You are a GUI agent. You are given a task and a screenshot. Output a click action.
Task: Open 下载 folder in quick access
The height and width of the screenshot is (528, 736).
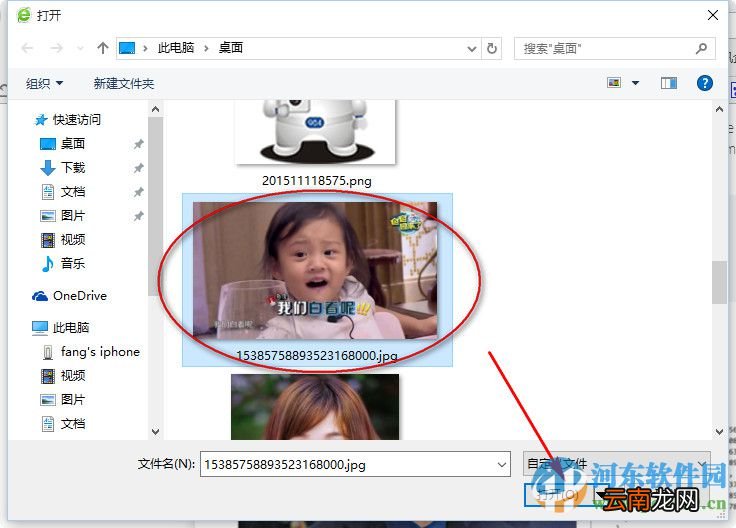click(x=62, y=168)
